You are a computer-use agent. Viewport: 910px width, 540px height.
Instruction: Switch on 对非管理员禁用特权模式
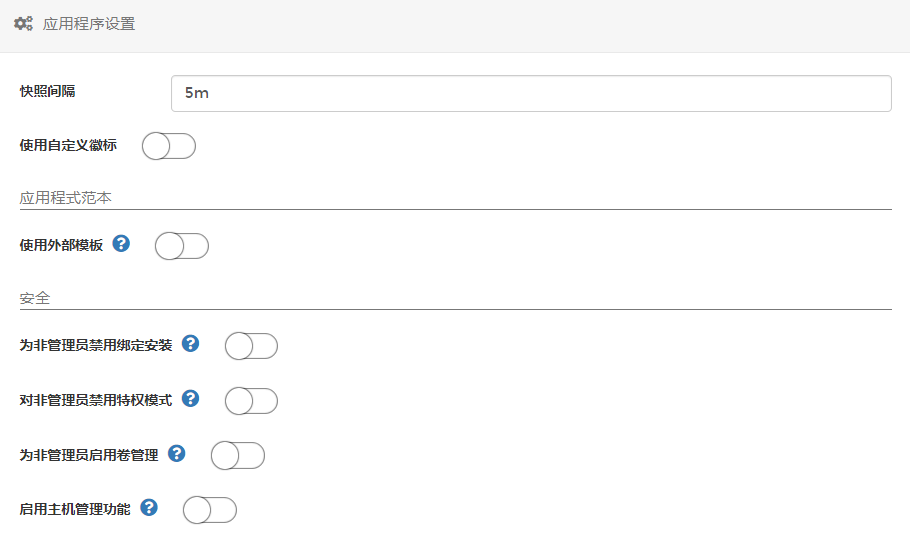coord(250,401)
